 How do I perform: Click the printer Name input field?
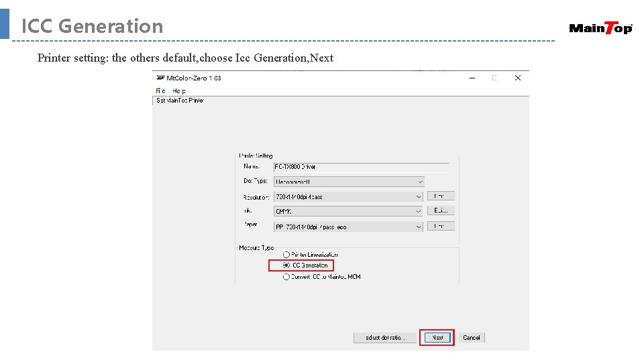[361, 167]
